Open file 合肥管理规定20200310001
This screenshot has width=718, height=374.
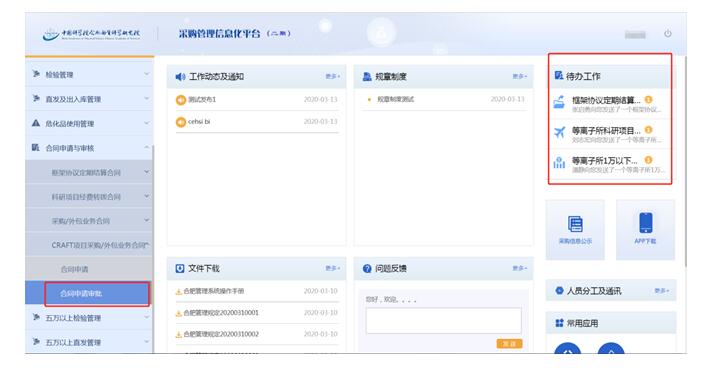221,313
